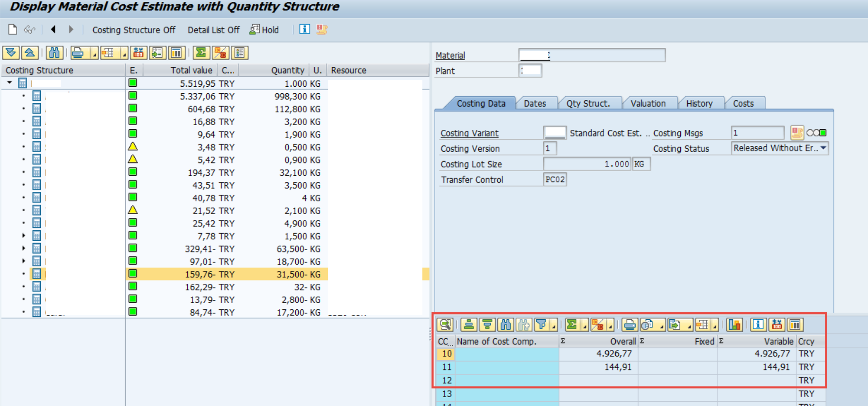Click sort descending icon in cost component toolbar
The image size is (868, 406).
487,325
